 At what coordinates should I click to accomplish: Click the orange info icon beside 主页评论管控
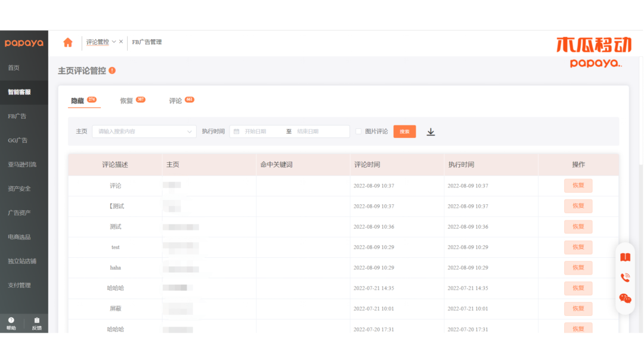point(112,70)
